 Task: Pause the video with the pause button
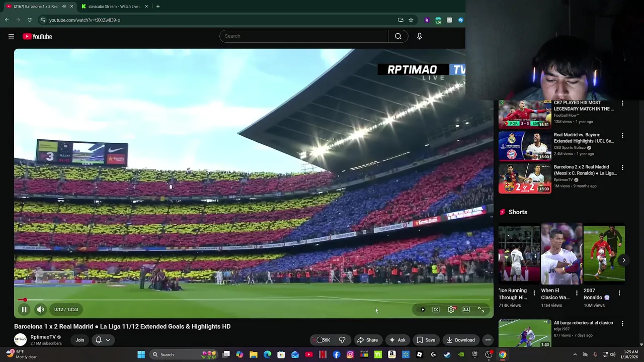tap(24, 310)
